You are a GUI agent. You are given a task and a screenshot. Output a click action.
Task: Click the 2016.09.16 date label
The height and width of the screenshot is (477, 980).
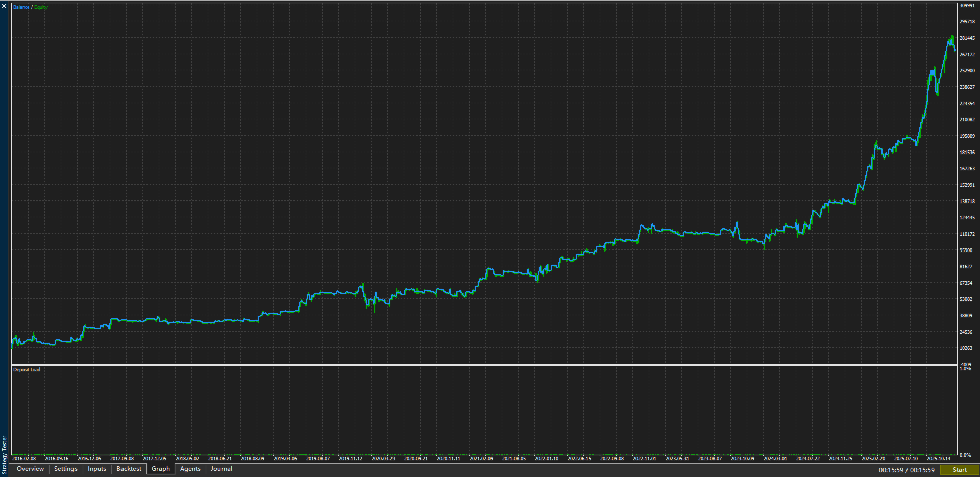(57, 459)
